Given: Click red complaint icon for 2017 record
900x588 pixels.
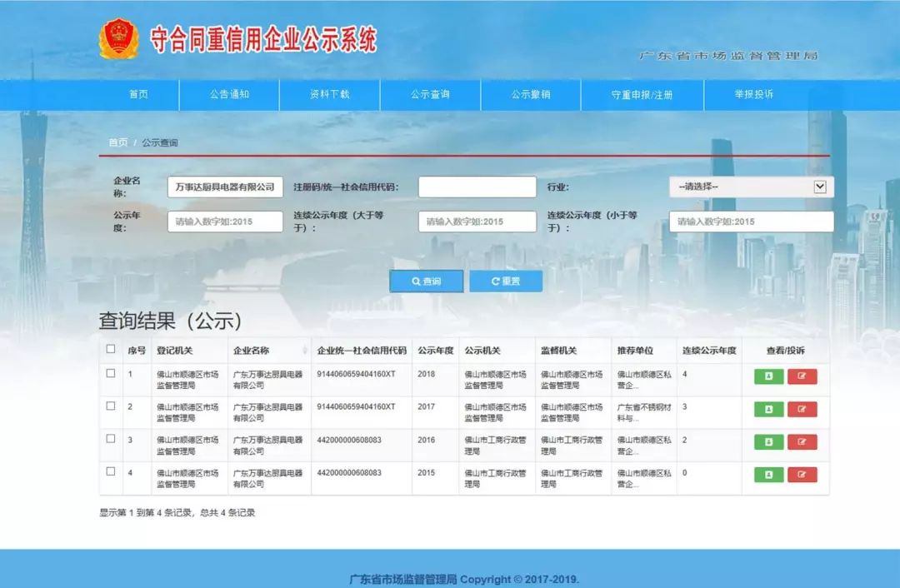Looking at the screenshot, I should pyautogui.click(x=802, y=409).
